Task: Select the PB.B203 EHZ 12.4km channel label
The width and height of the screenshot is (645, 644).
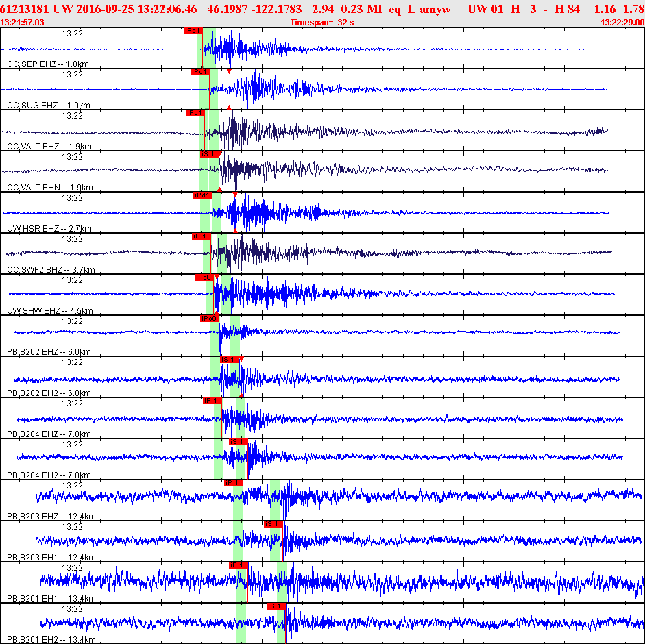Action: point(51,517)
